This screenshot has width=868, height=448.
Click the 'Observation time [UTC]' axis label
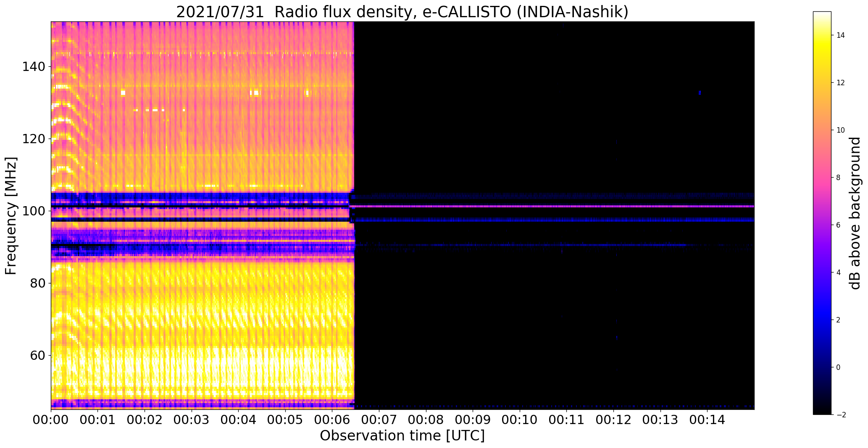[x=402, y=436]
